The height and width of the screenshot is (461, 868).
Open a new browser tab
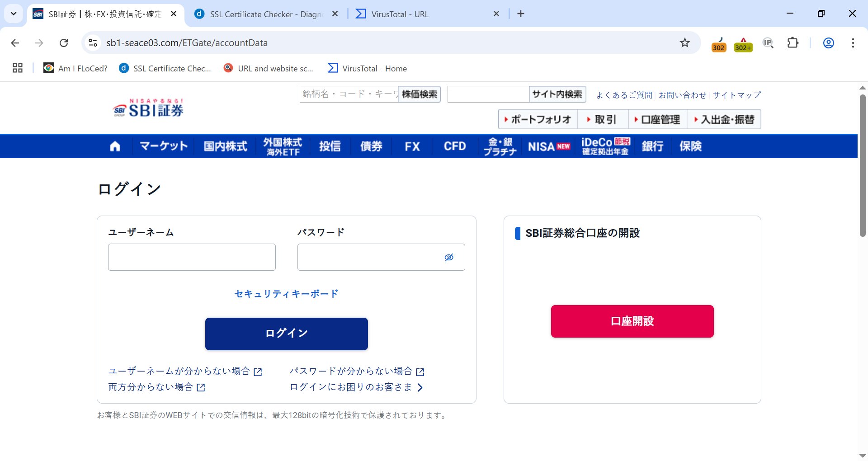pos(521,14)
